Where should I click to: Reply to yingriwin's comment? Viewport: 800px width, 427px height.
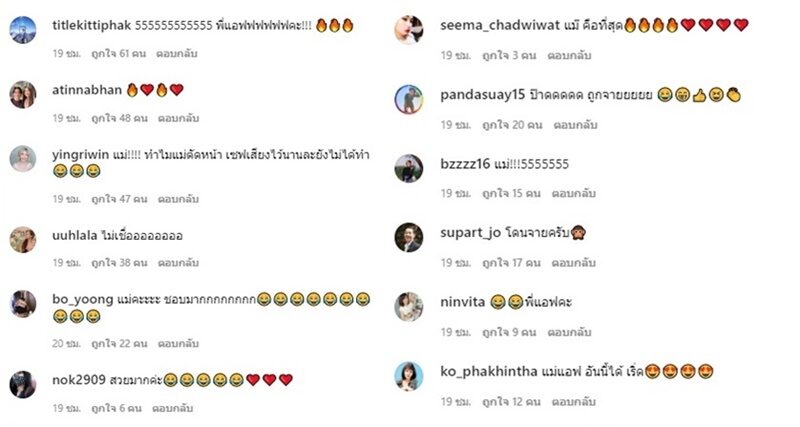[178, 199]
